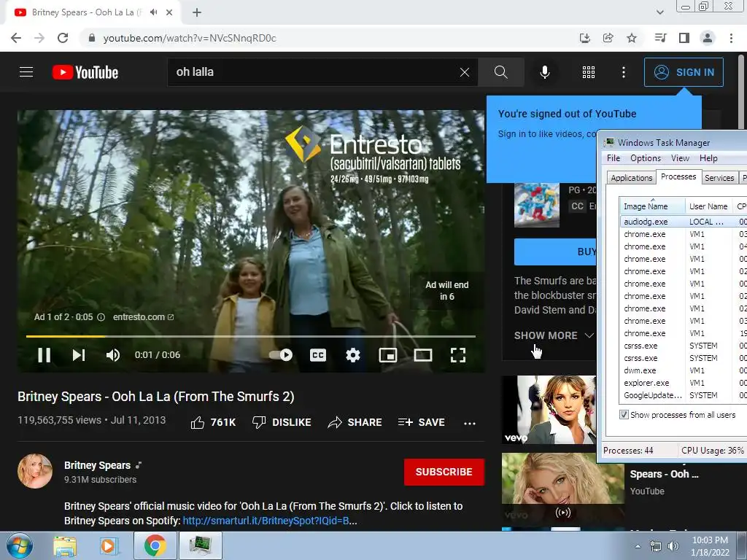Enter full screen mode icon

pos(458,355)
